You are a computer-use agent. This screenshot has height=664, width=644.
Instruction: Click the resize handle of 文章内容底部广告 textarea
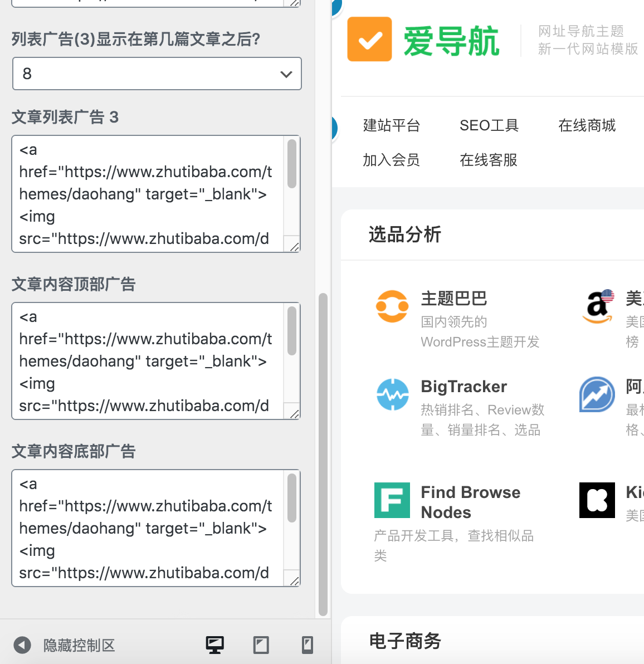point(294,580)
